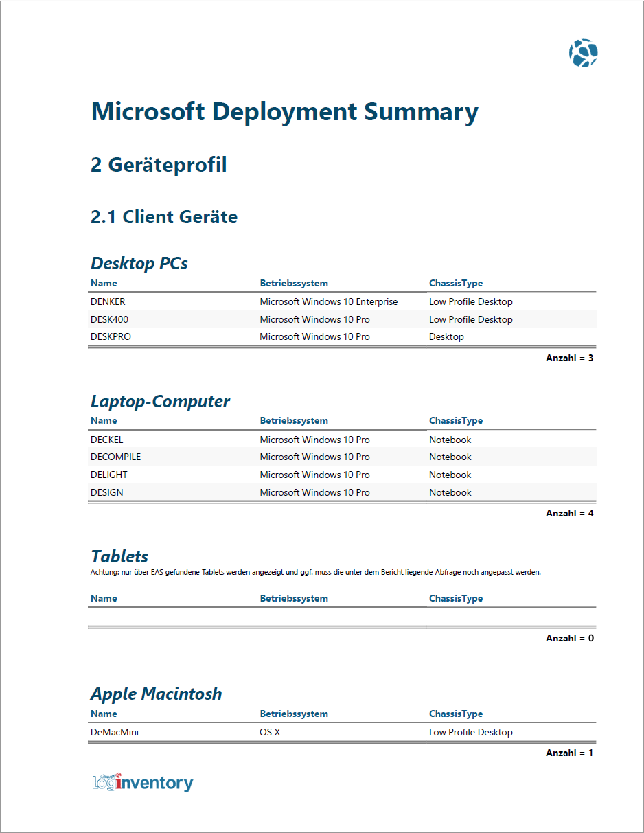
Task: Select the DeMacMini device name
Action: (115, 732)
